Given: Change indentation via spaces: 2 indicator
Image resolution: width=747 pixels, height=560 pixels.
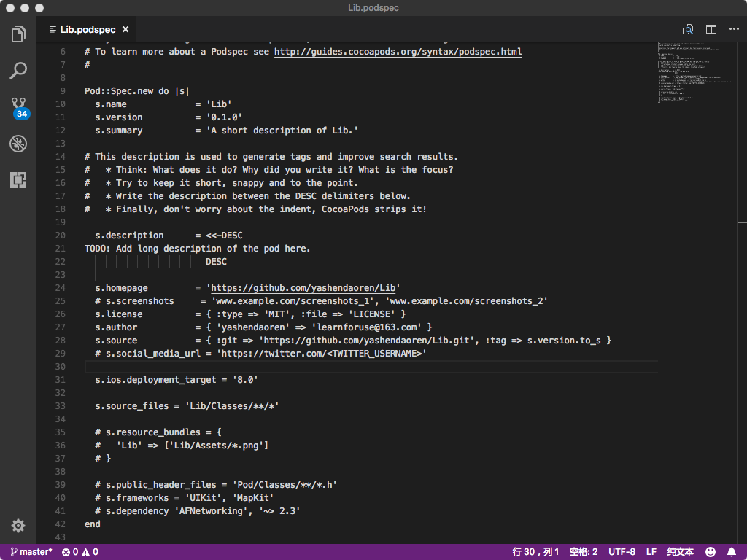Looking at the screenshot, I should coord(584,552).
